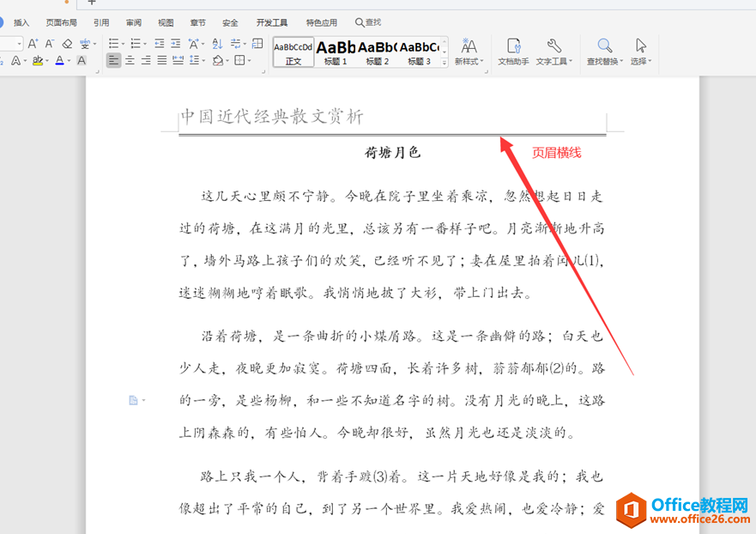756x534 pixels.
Task: Expand the shading dropdown arrow
Action: coord(227,61)
